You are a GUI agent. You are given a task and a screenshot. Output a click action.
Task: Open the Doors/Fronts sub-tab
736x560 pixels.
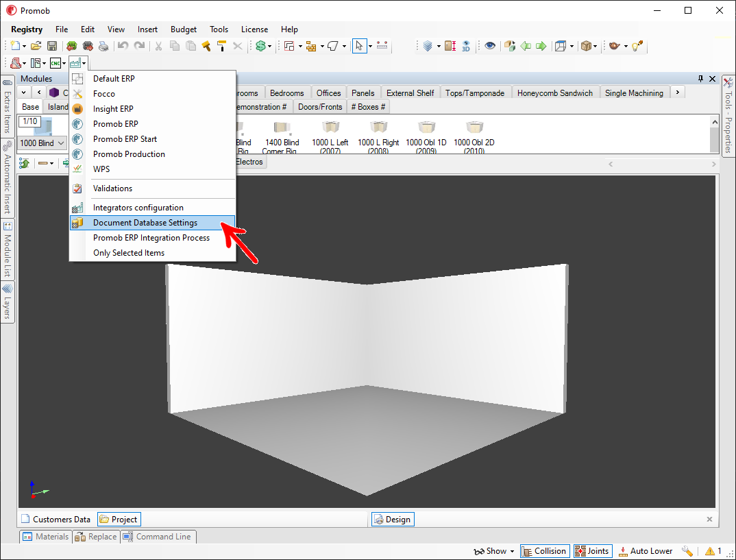[320, 106]
